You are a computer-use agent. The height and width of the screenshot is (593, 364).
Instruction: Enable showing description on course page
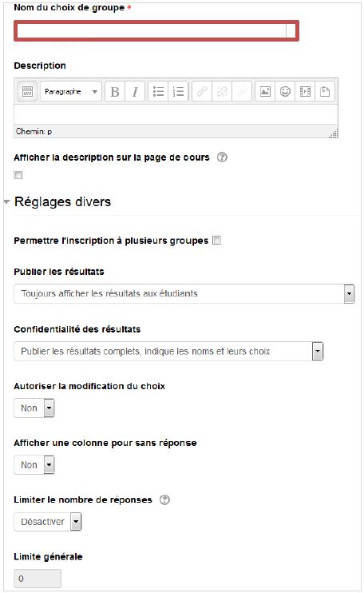point(18,175)
